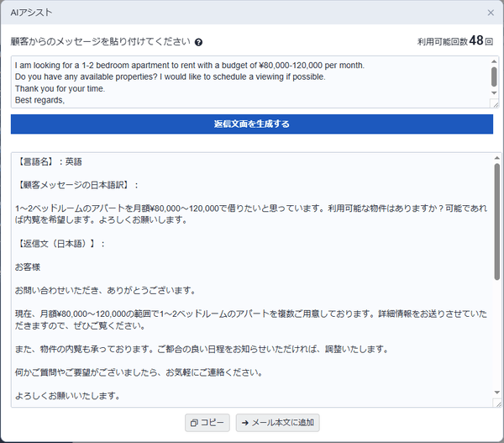Screen dimensions: 504x443
Task: Click the customer message box scrollbar thumb
Action: 494,76
